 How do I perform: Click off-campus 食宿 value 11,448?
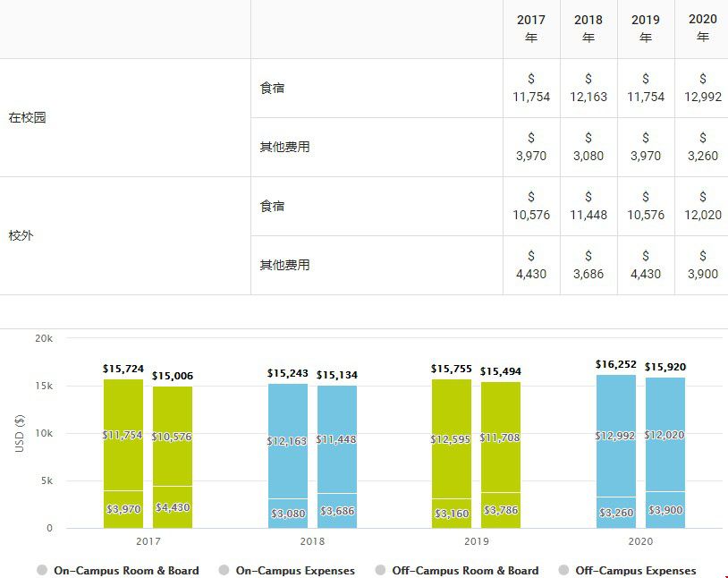588,206
